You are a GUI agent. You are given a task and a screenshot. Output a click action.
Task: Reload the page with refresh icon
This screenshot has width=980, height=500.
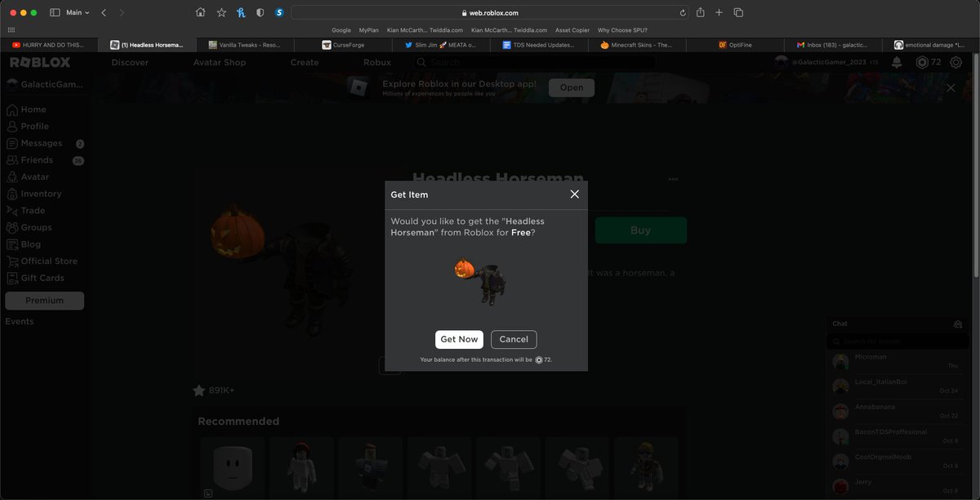(x=683, y=12)
